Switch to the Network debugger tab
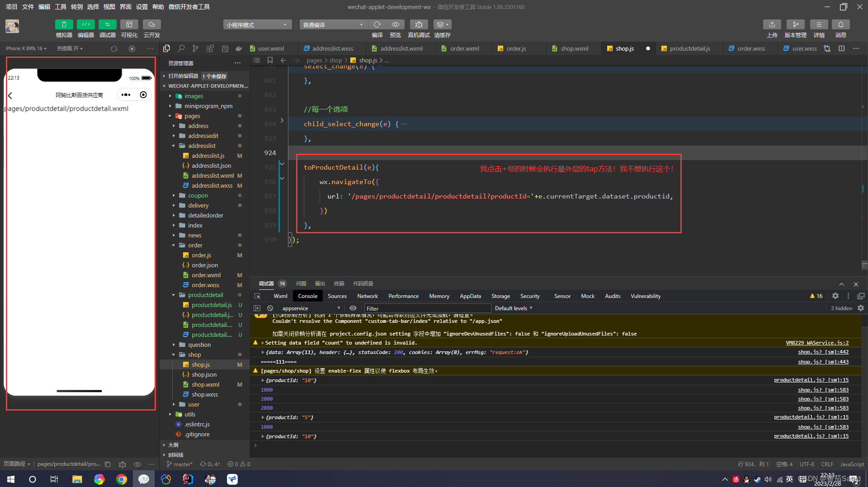This screenshot has height=487, width=868. tap(368, 296)
